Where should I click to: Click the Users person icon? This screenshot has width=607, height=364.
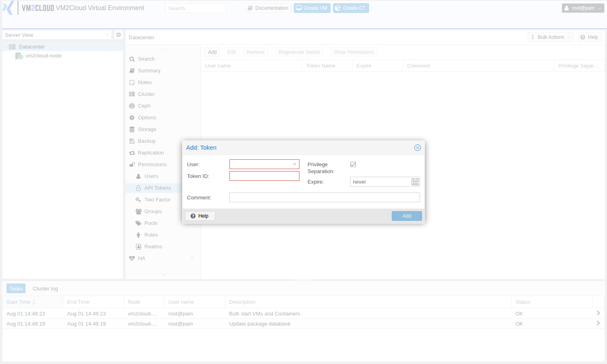138,176
